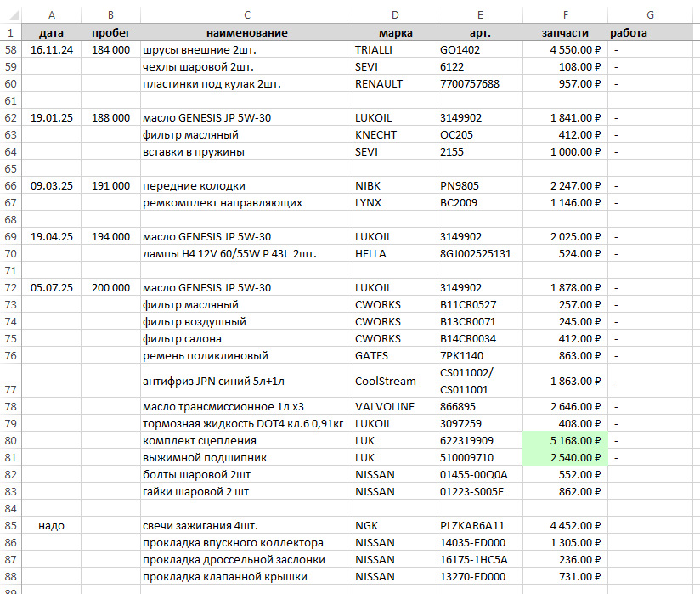Select column A header

pos(51,15)
